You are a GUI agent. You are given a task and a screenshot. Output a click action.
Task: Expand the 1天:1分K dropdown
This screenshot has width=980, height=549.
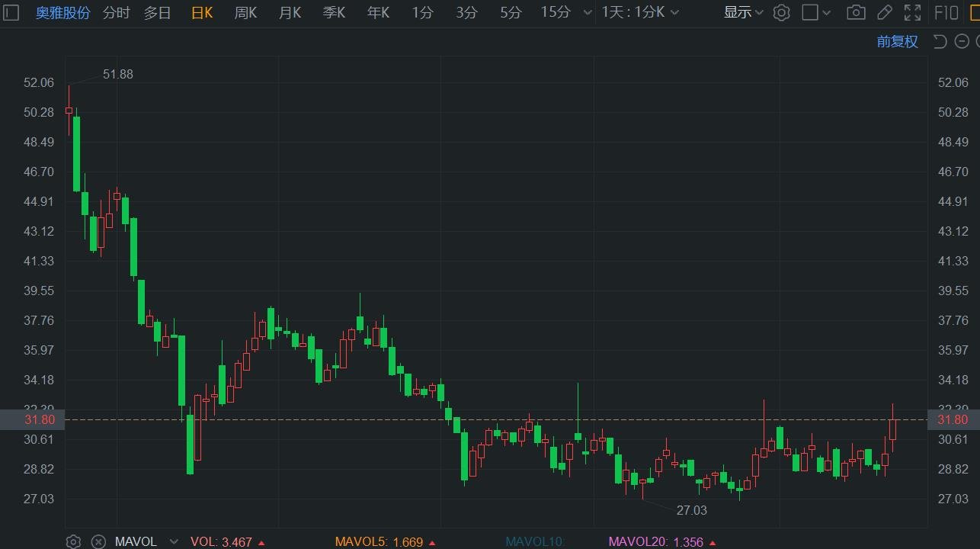tap(639, 12)
